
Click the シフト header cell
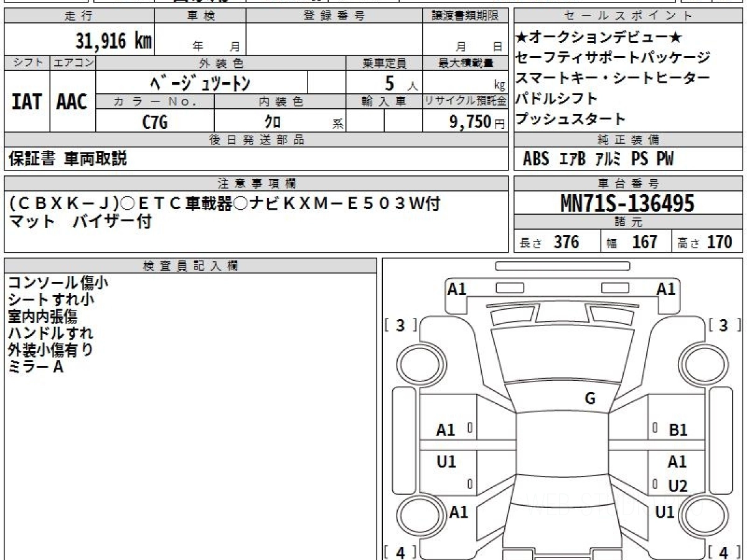click(x=27, y=63)
